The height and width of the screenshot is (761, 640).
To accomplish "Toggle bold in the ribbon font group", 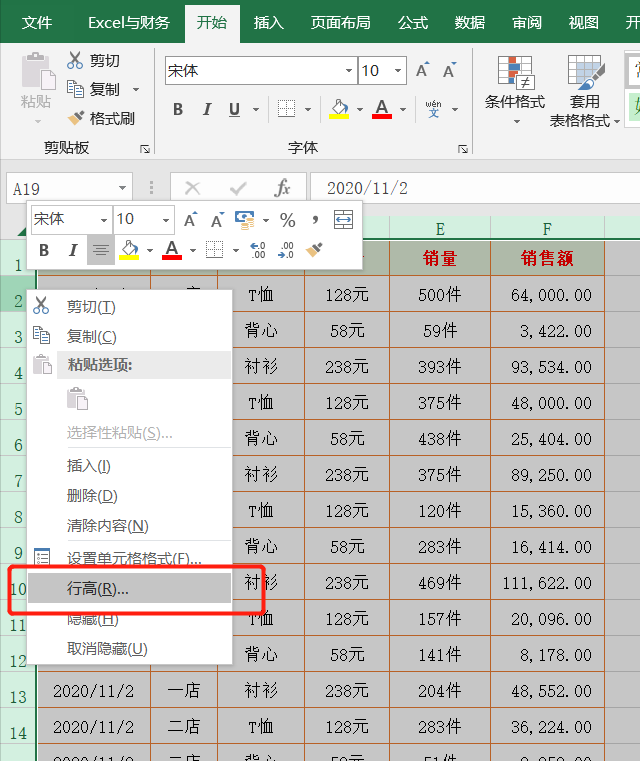I will click(x=178, y=110).
